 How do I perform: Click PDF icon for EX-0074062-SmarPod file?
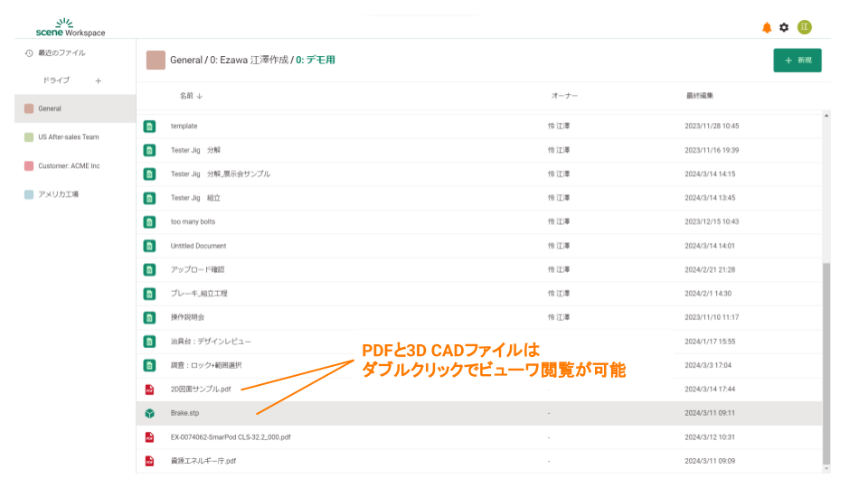(x=149, y=437)
